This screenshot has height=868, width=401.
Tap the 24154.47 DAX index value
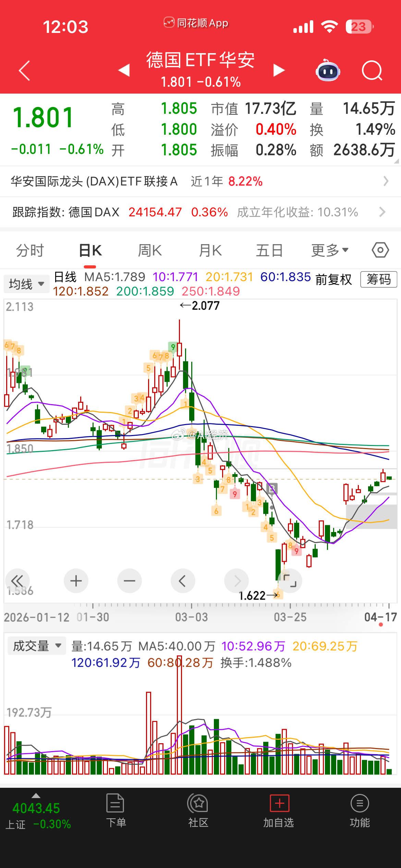pos(155,212)
